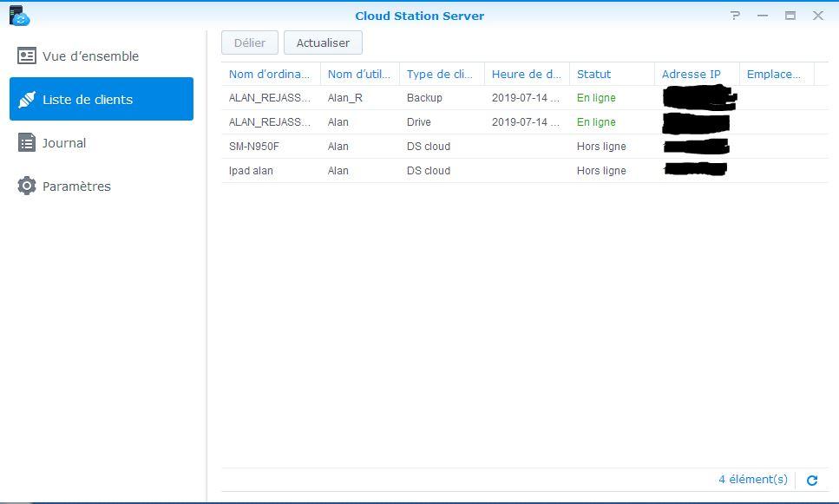The image size is (839, 504).
Task: Sort by Statut column header
Action: 612,74
